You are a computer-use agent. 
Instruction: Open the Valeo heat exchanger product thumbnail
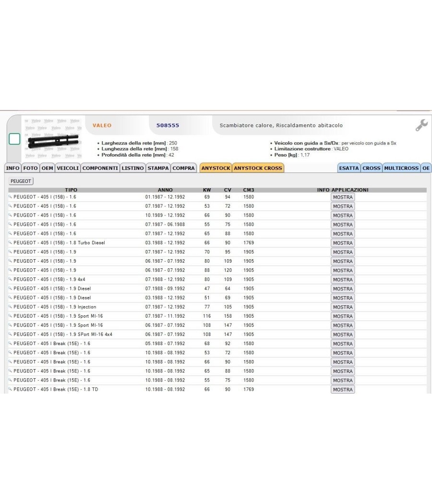pyautogui.click(x=53, y=139)
